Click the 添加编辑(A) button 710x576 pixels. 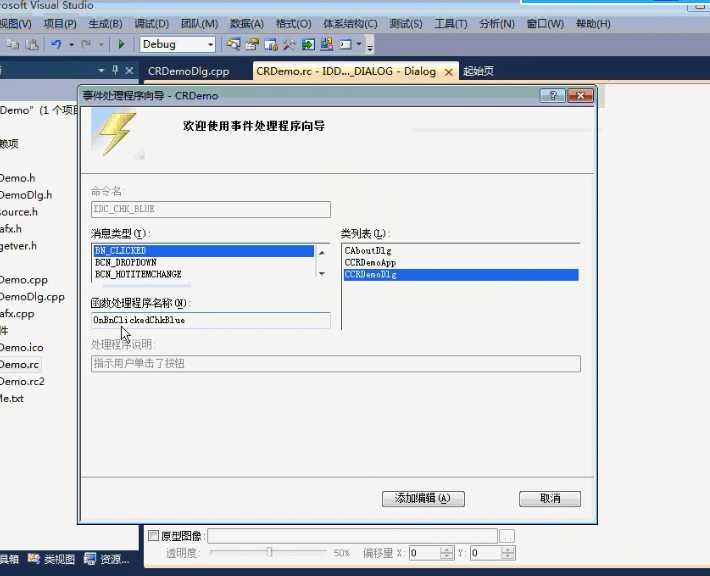pyautogui.click(x=423, y=499)
